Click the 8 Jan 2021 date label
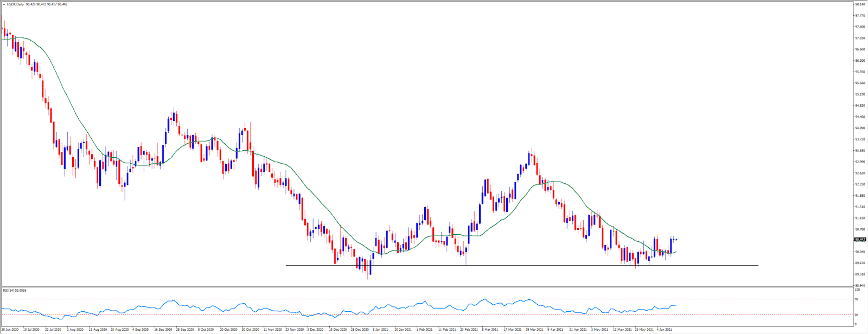The height and width of the screenshot is (334, 868). (x=381, y=329)
